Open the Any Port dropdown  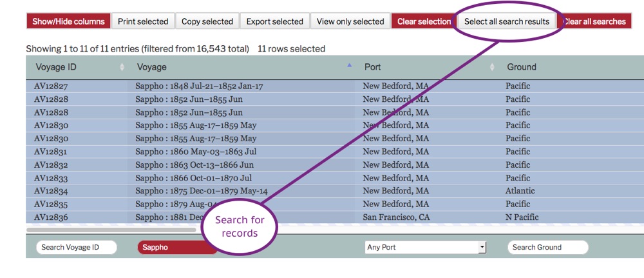click(x=426, y=247)
